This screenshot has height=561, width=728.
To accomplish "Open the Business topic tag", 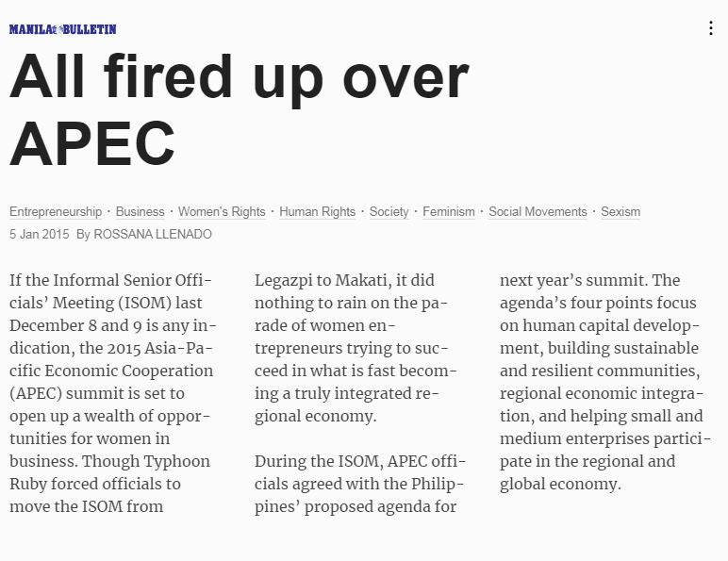I will [x=141, y=212].
